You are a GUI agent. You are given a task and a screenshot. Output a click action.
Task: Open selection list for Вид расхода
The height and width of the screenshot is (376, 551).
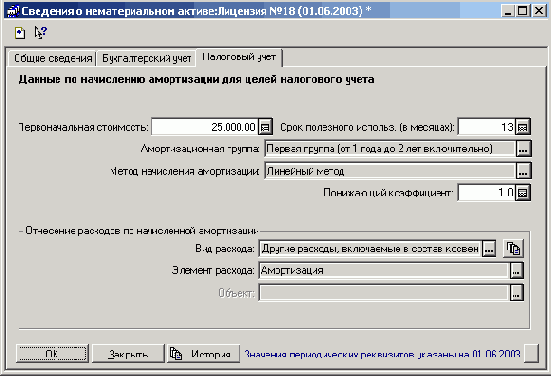[x=489, y=249]
